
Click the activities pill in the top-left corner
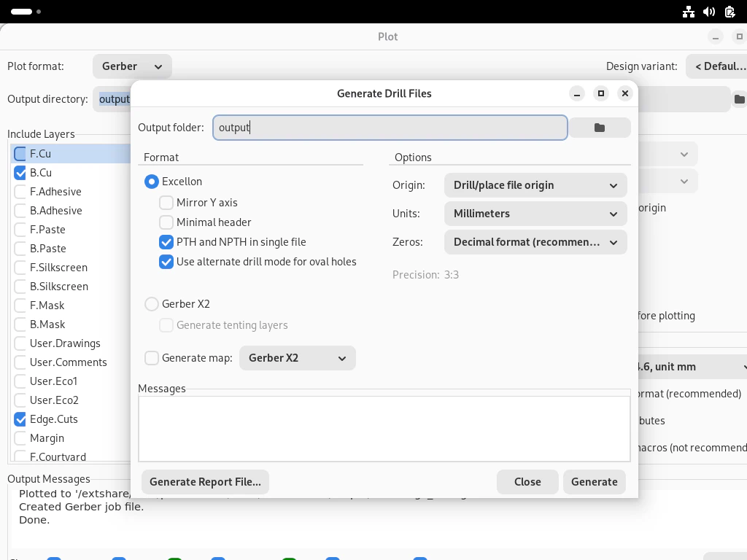(21, 12)
